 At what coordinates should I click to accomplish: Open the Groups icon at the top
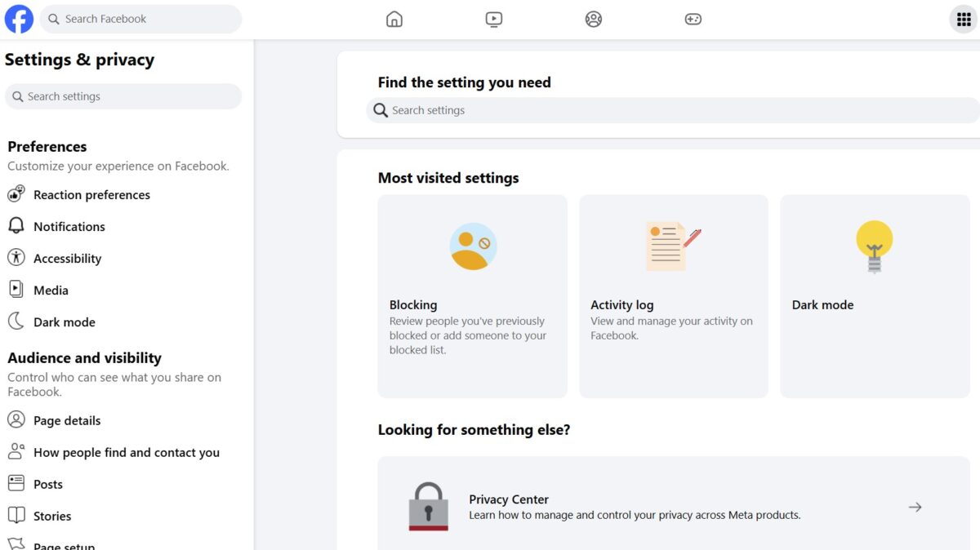594,19
